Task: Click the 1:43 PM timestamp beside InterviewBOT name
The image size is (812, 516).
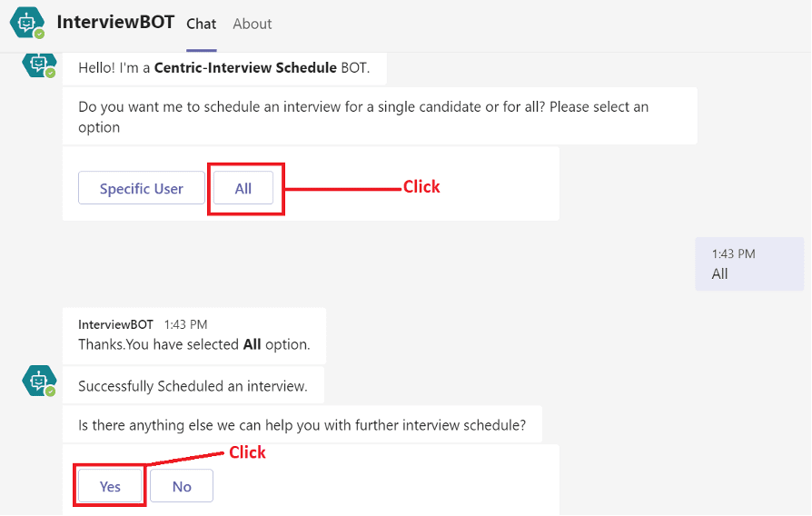Action: click(x=185, y=324)
